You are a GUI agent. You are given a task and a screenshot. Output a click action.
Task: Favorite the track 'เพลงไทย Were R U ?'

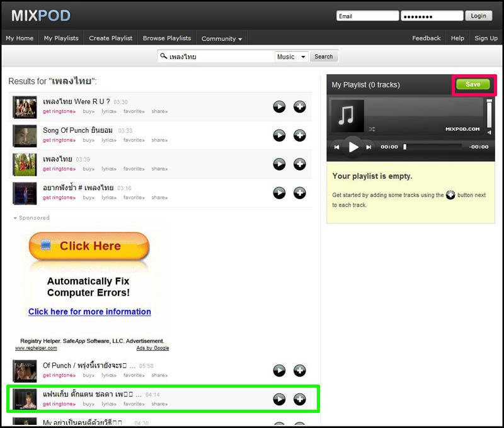click(134, 111)
